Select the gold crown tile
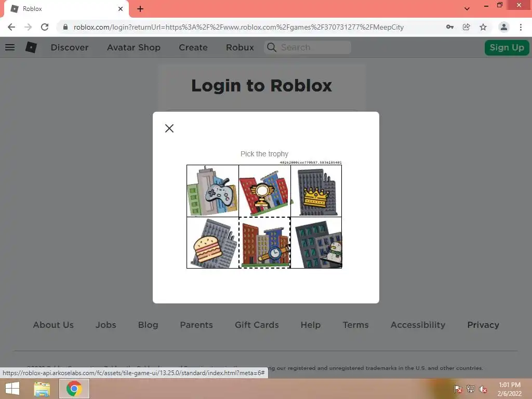Viewport: 532px width, 399px height. pos(316,191)
